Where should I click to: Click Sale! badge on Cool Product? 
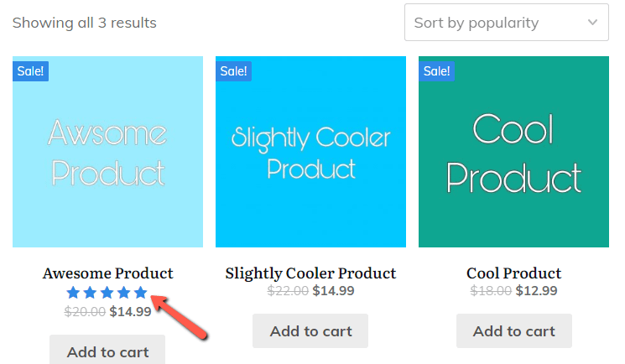pyautogui.click(x=436, y=71)
